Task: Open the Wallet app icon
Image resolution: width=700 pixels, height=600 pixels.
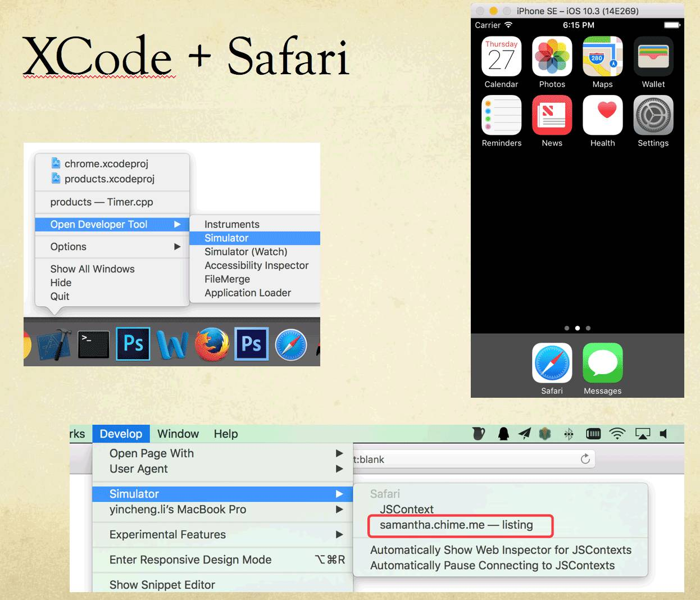Action: tap(653, 56)
